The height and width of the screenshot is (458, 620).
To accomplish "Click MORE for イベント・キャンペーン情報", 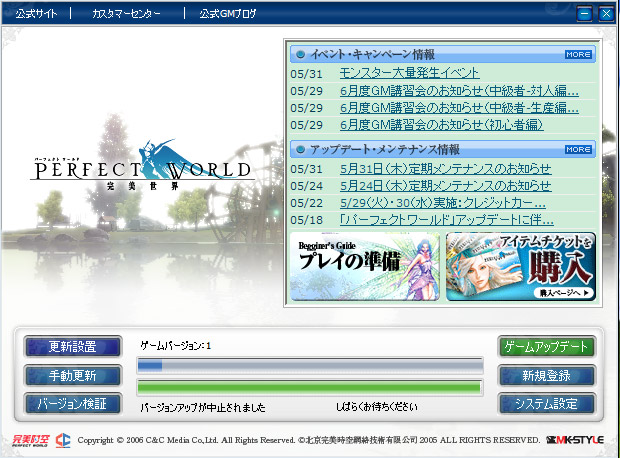I will pyautogui.click(x=578, y=55).
